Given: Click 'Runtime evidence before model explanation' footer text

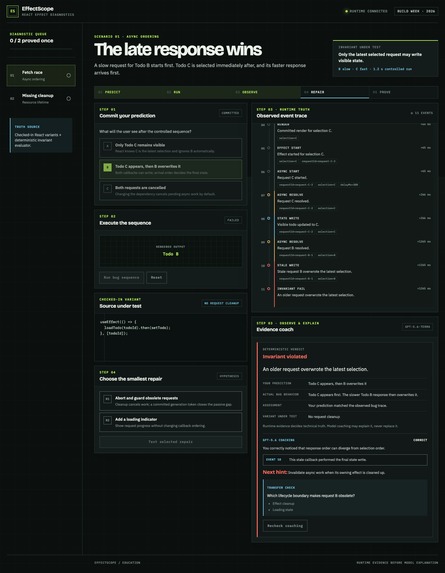Looking at the screenshot, I should click(397, 562).
